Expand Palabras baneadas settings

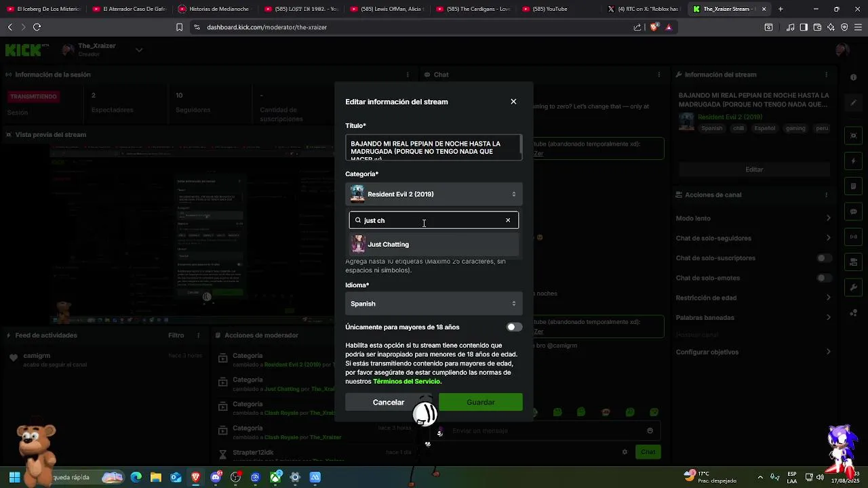point(828,317)
